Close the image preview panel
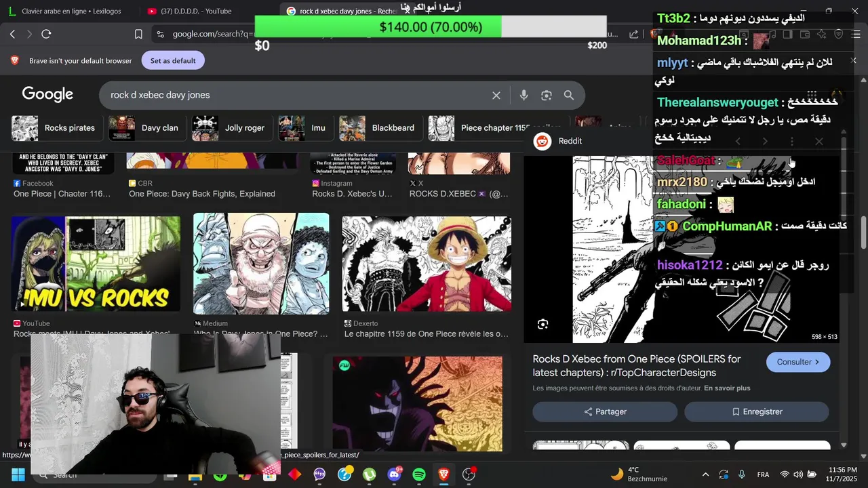Image resolution: width=868 pixels, height=488 pixels. tap(819, 141)
